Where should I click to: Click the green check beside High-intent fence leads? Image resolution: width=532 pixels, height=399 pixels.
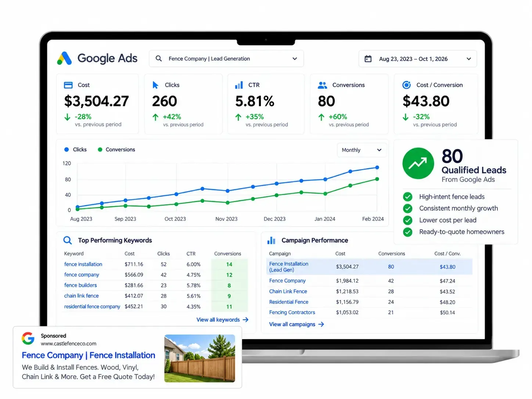(407, 197)
